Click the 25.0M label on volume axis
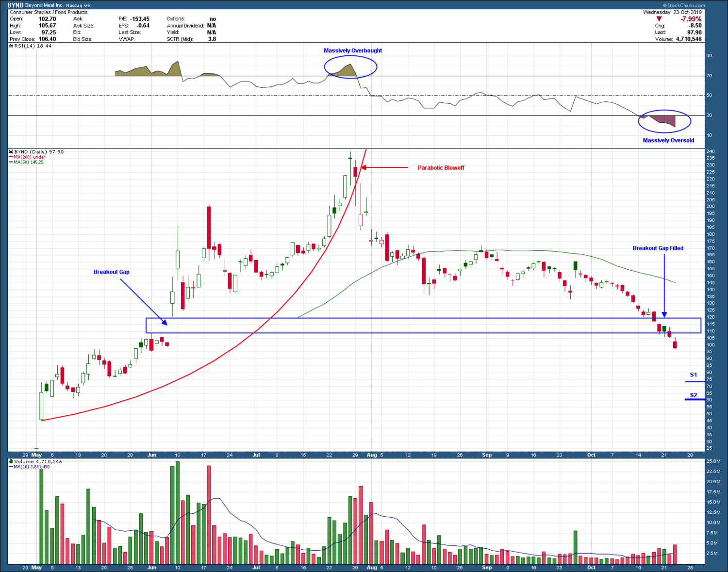728x572 pixels. [713, 461]
